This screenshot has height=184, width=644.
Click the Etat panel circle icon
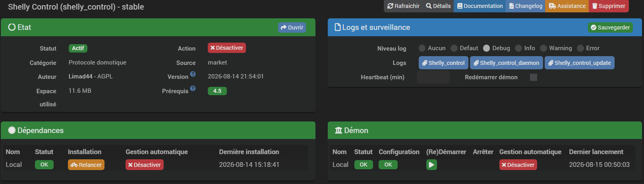tap(12, 27)
